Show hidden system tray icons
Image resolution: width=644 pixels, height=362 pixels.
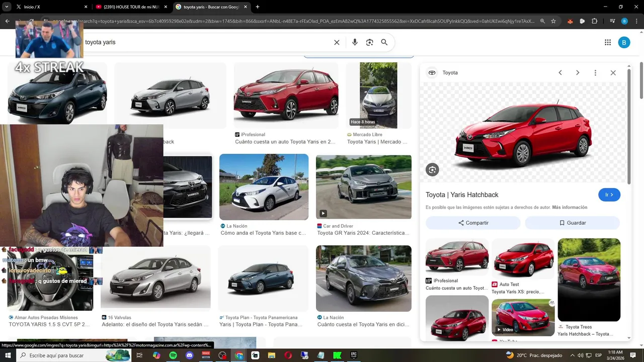[x=572, y=355]
